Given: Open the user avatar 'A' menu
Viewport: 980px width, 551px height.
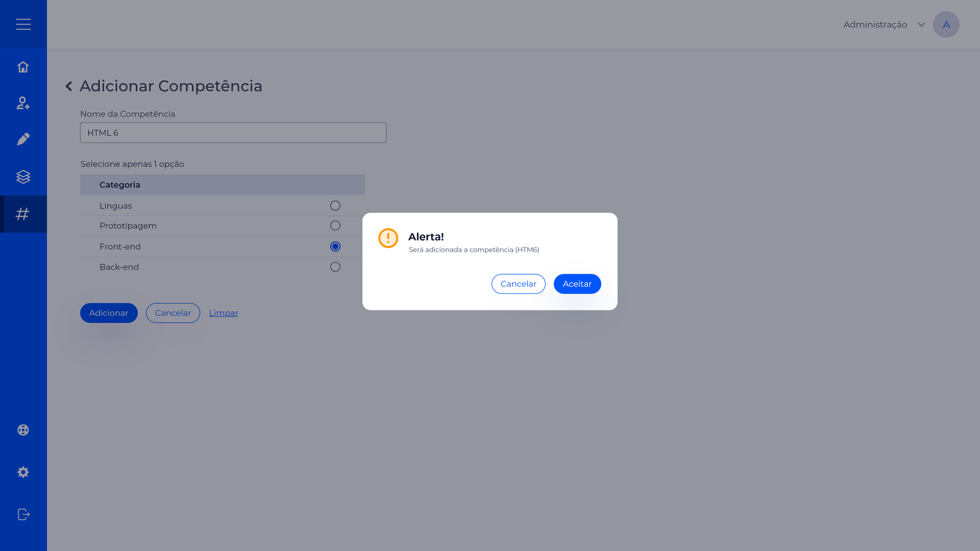Looking at the screenshot, I should pyautogui.click(x=946, y=25).
